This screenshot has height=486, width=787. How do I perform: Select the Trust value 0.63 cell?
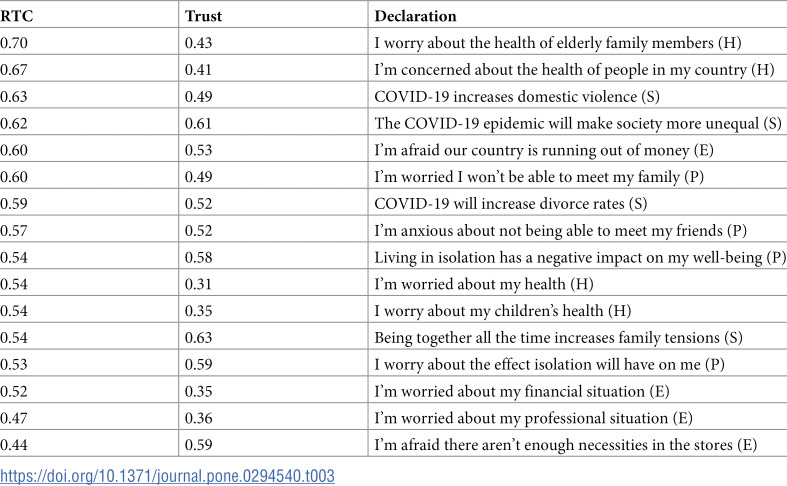click(x=273, y=337)
